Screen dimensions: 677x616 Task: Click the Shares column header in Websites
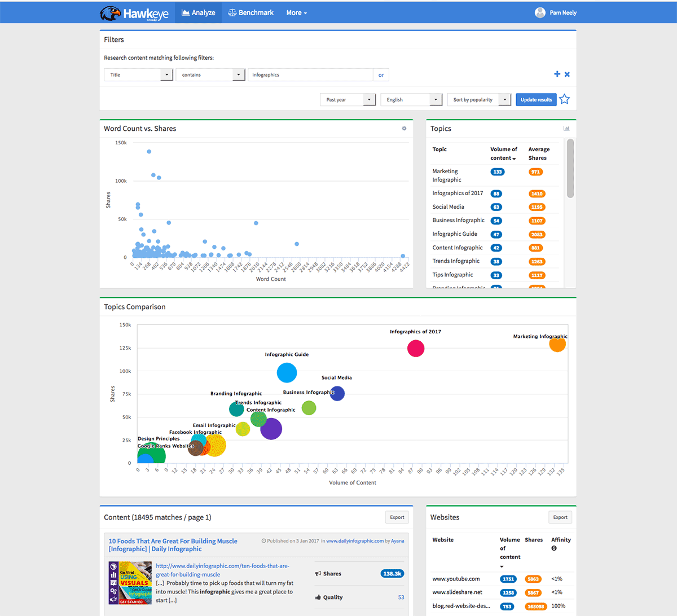click(534, 540)
